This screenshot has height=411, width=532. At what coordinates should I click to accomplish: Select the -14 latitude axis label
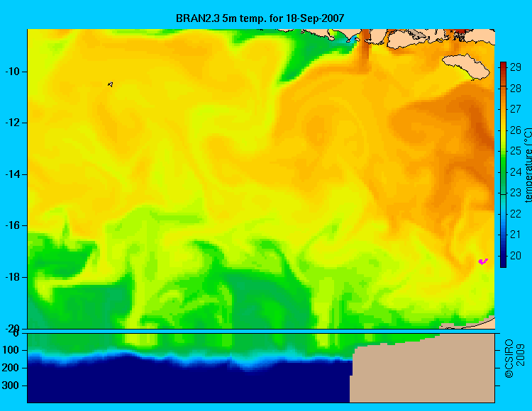click(12, 174)
